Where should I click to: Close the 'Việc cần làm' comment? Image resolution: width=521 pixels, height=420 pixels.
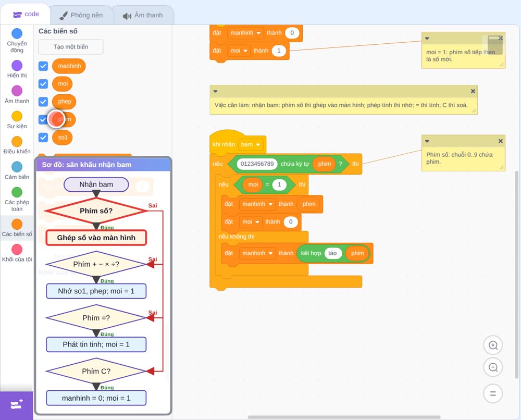point(473,91)
